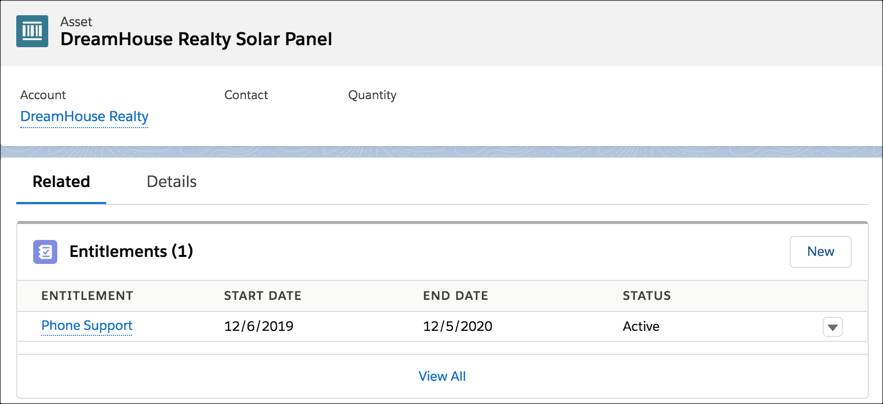Select the 12/5/2020 end date cell
The image size is (883, 404).
point(458,327)
